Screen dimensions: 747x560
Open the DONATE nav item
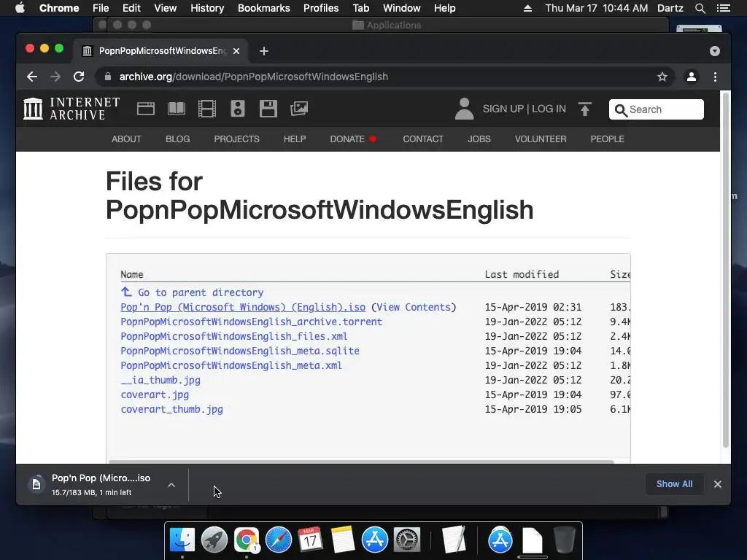[x=353, y=139]
